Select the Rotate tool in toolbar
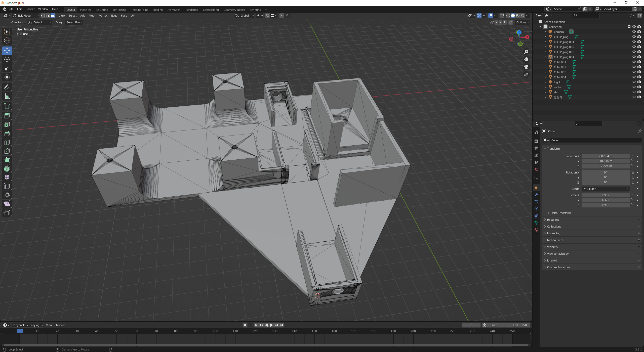The image size is (644, 352). (x=7, y=59)
